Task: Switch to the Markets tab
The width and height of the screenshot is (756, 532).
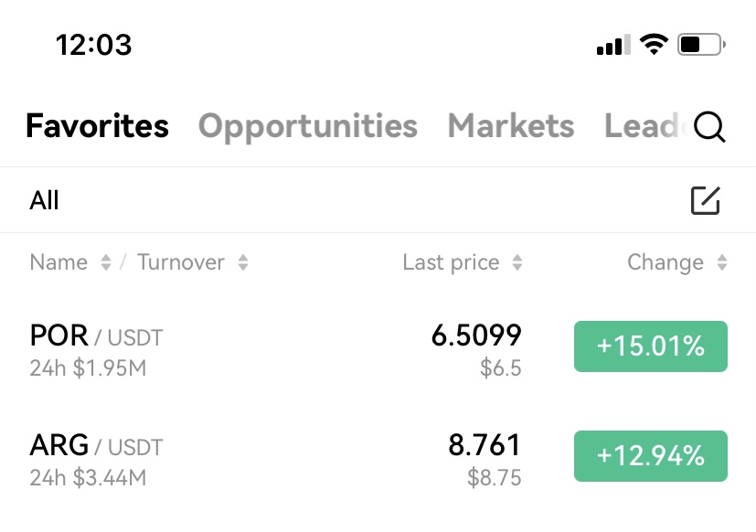Action: (511, 126)
